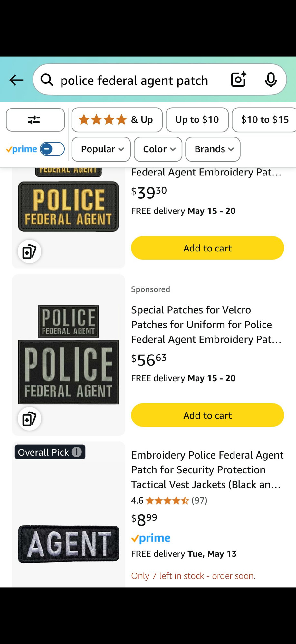Tap the magnifying glass search icon
Screen dimensions: 296x644
point(47,80)
